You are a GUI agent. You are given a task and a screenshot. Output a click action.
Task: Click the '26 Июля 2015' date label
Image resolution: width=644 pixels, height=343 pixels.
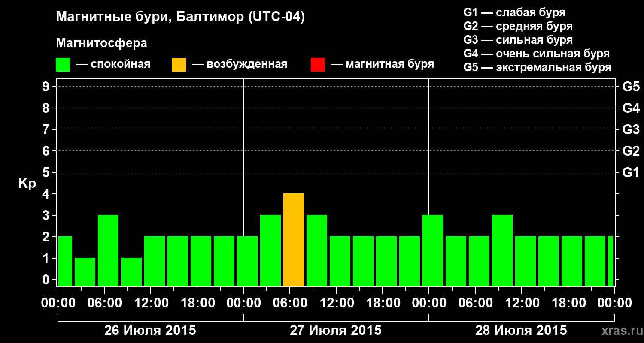pyautogui.click(x=150, y=331)
